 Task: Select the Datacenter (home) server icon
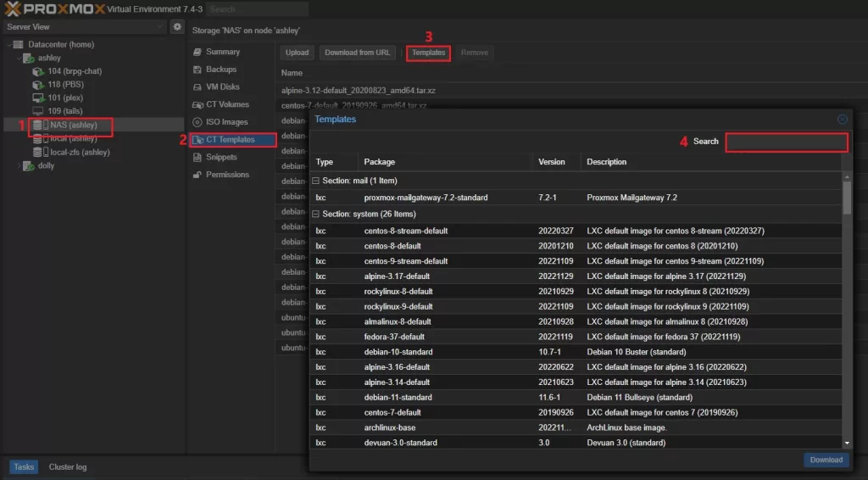point(19,44)
